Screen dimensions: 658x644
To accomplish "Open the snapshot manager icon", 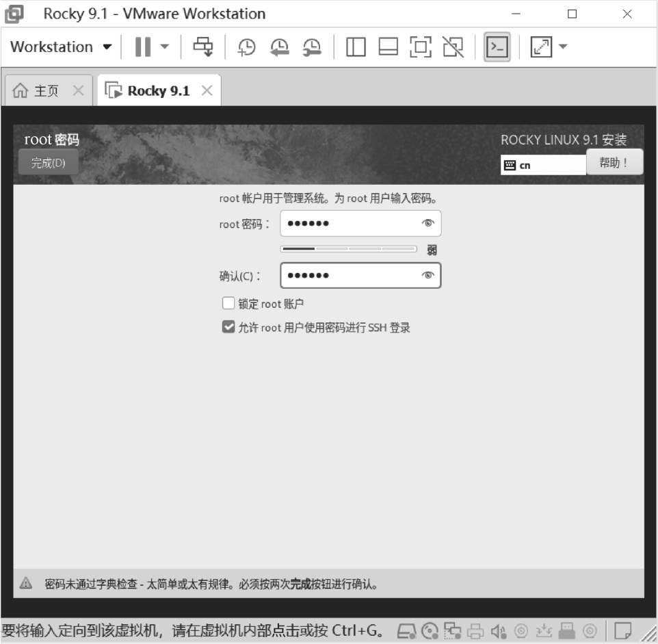I will point(312,47).
